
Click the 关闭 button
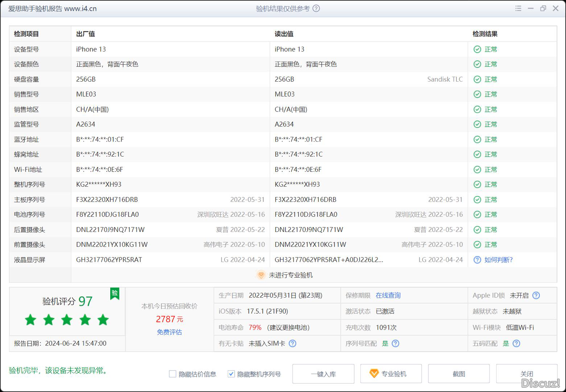click(x=526, y=373)
